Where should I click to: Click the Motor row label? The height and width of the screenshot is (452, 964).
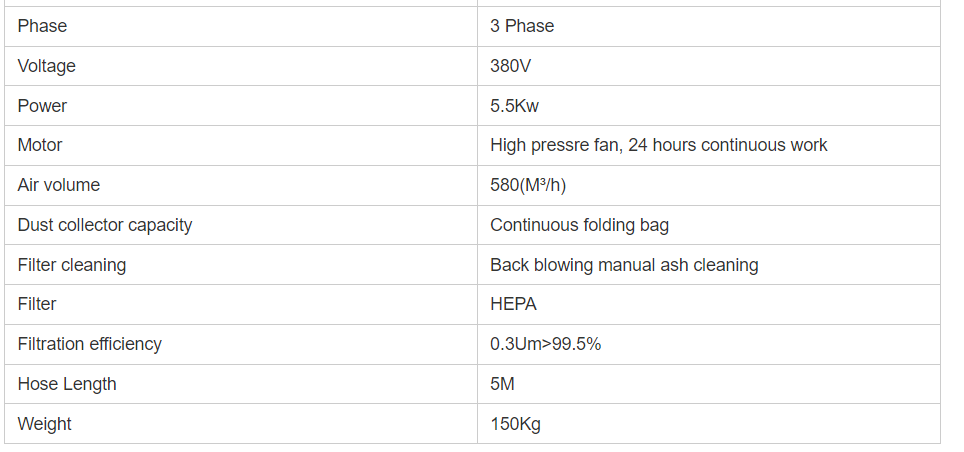click(x=40, y=145)
